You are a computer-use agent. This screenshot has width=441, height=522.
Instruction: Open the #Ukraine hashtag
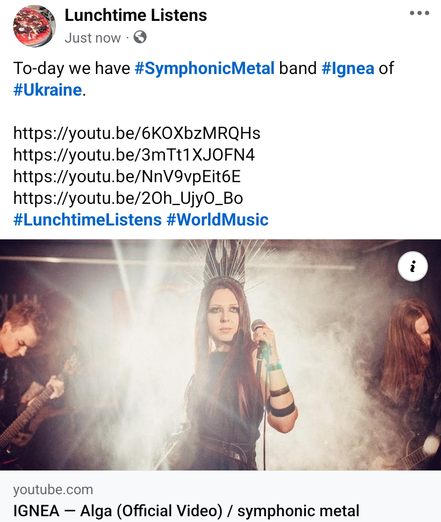point(48,90)
